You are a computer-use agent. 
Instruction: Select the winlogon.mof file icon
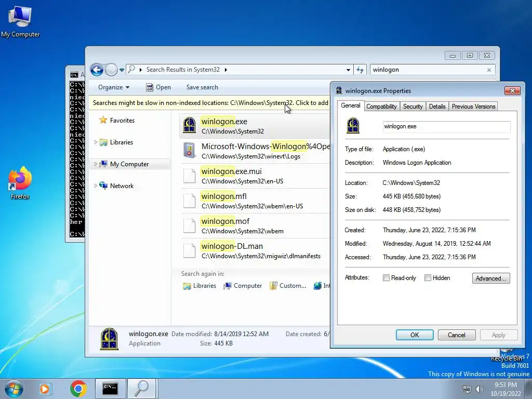coord(189,225)
